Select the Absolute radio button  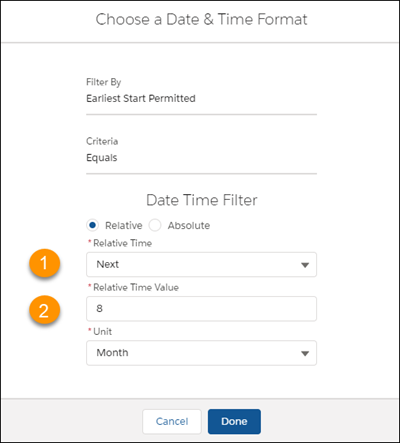[155, 225]
